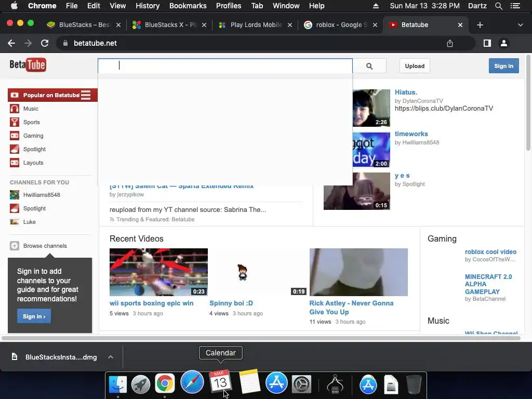Open Trash in the Dock
Screen dimensions: 532x399
(414, 384)
